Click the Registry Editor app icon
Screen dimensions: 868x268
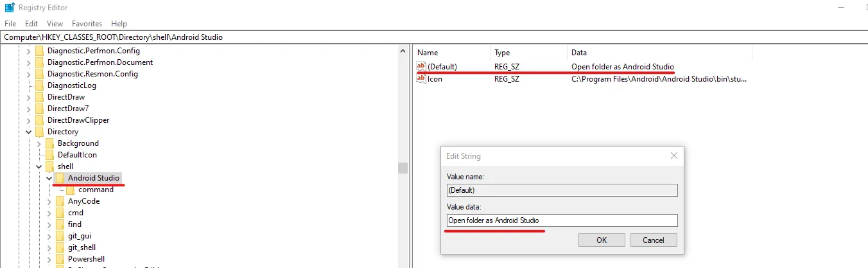(10, 7)
